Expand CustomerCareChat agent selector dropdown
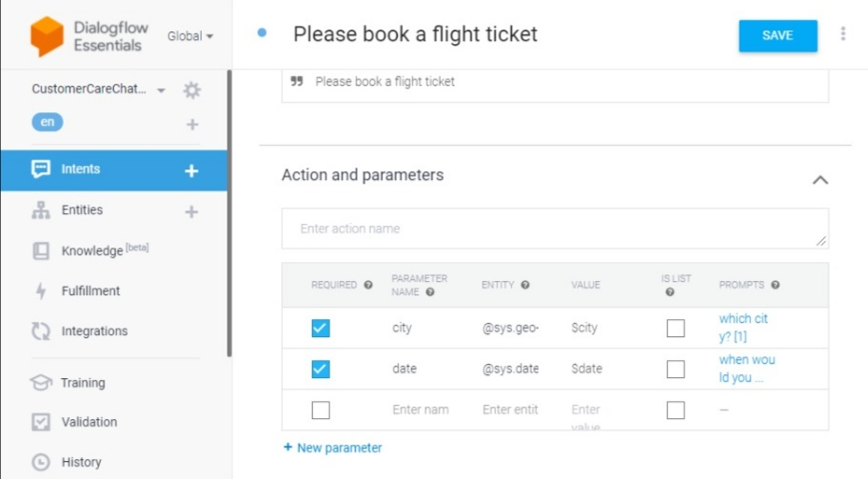 pyautogui.click(x=161, y=90)
